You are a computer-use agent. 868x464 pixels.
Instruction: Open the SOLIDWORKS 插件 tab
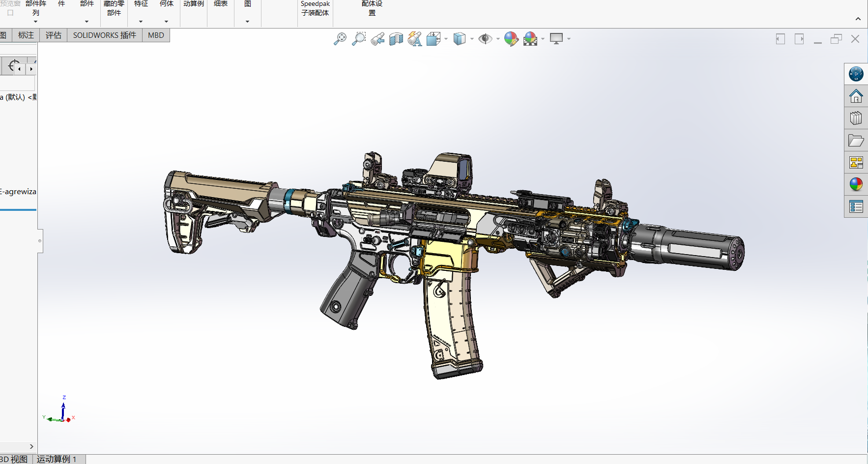point(105,35)
